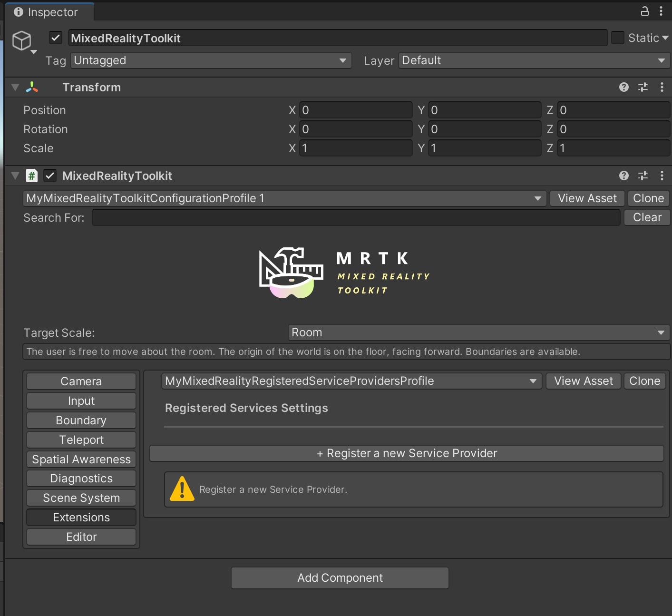Clear the Search For field

coord(647,217)
